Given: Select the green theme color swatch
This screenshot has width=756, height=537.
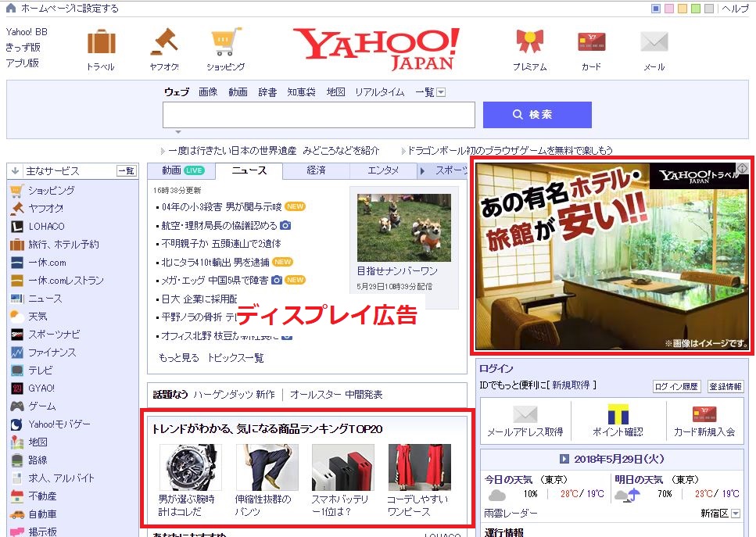Looking at the screenshot, I should pos(695,8).
